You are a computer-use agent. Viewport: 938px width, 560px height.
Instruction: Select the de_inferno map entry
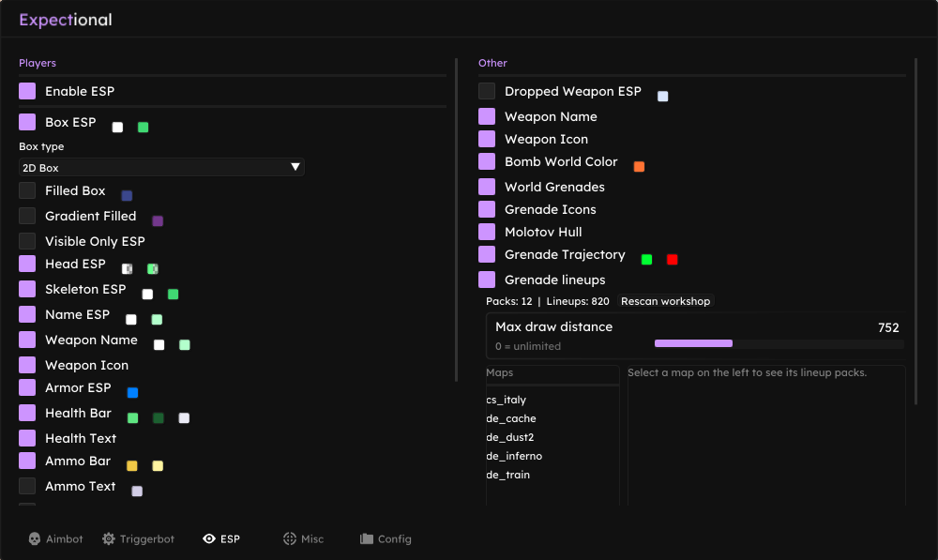514,456
